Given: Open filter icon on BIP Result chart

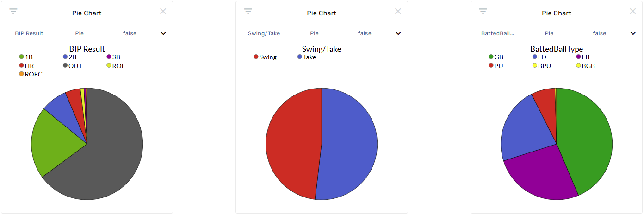Looking at the screenshot, I should pos(13,11).
